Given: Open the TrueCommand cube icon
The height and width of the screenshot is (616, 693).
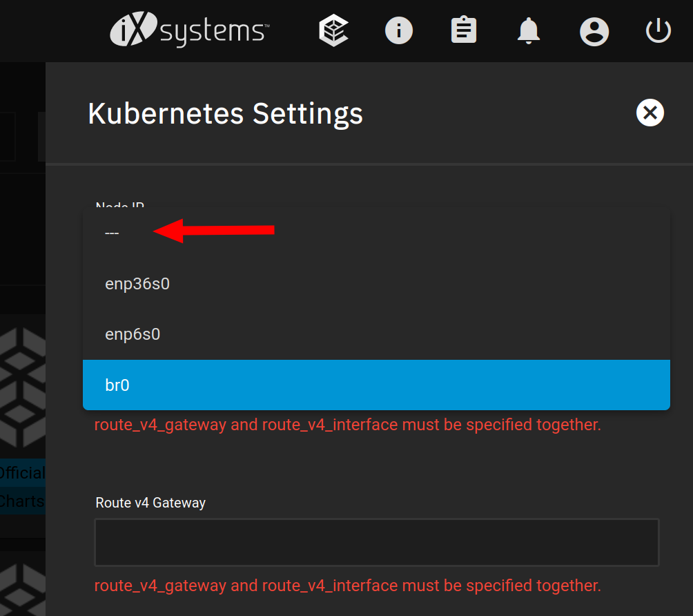Looking at the screenshot, I should pyautogui.click(x=333, y=30).
